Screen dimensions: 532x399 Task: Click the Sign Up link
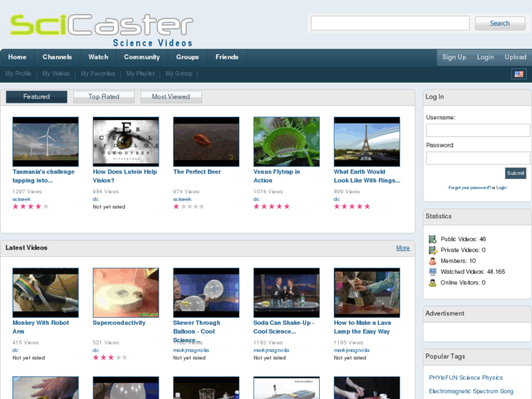click(454, 57)
